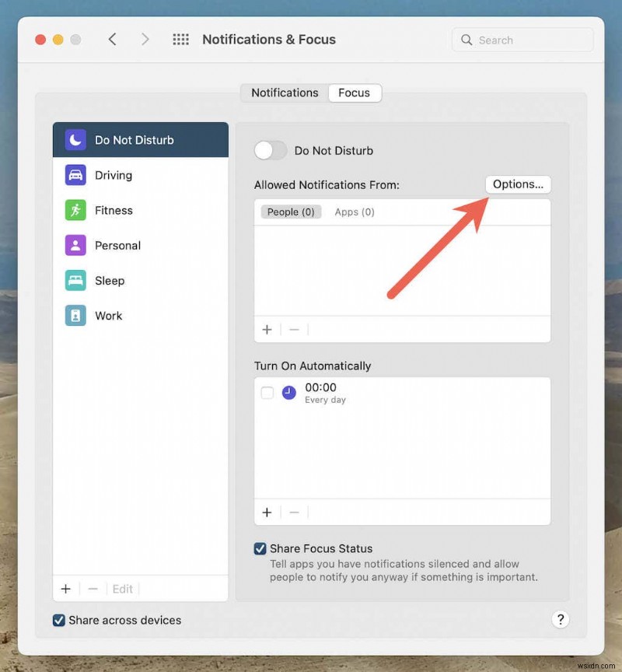
Task: Click the help question mark button
Action: 561,619
